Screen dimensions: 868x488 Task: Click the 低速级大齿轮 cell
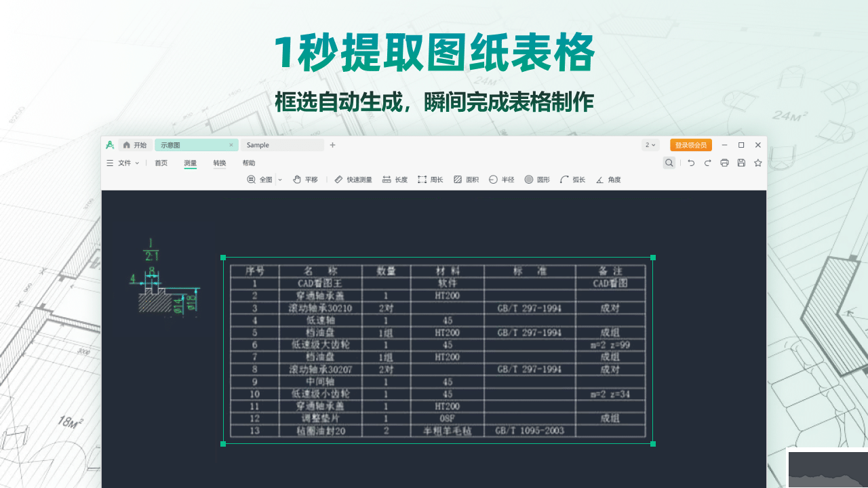pos(321,344)
